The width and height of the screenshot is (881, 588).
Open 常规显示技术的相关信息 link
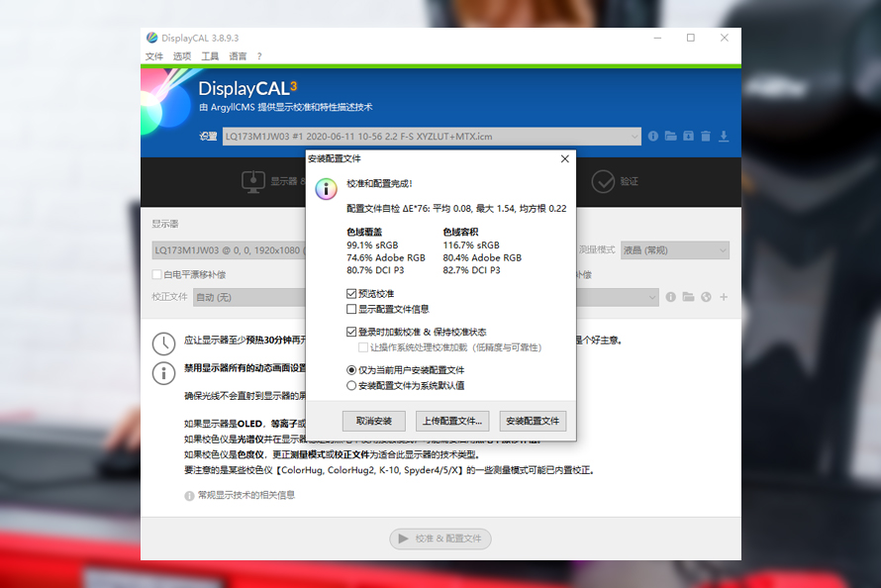tap(246, 495)
